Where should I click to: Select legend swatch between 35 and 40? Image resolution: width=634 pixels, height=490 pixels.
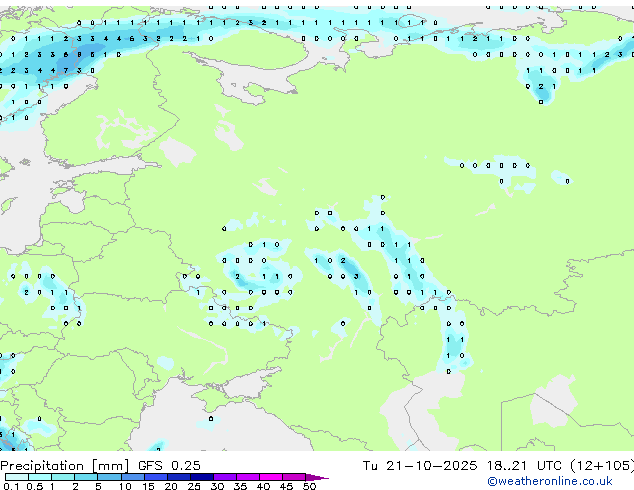coord(248,477)
